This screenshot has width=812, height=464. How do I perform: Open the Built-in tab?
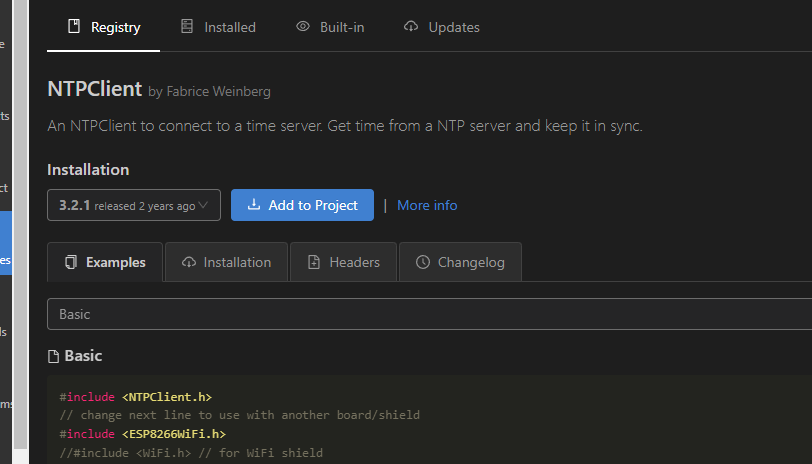coord(330,27)
